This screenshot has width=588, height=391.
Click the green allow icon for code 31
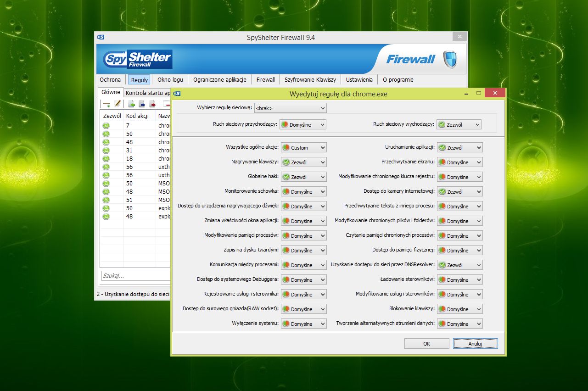click(106, 151)
